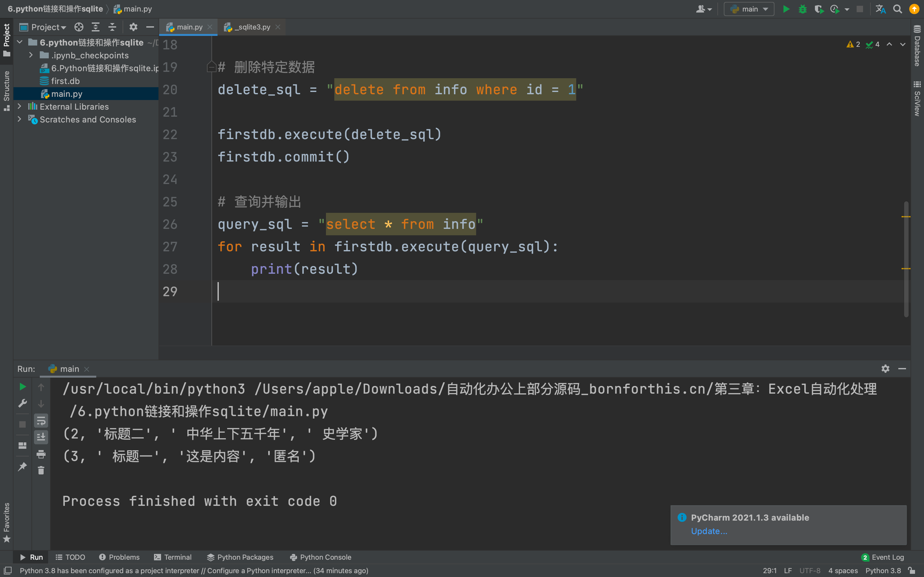Image resolution: width=924 pixels, height=577 pixels.
Task: Toggle scroll to end in run console
Action: [41, 437]
